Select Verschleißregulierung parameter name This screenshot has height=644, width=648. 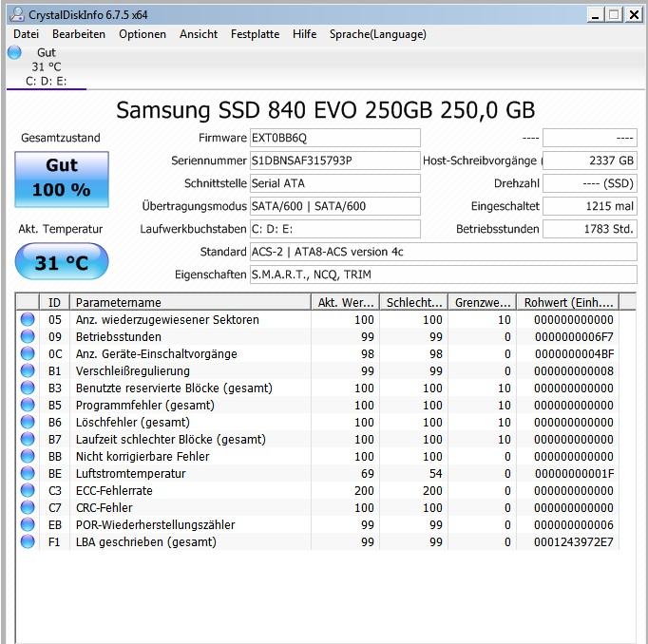pyautogui.click(x=133, y=371)
